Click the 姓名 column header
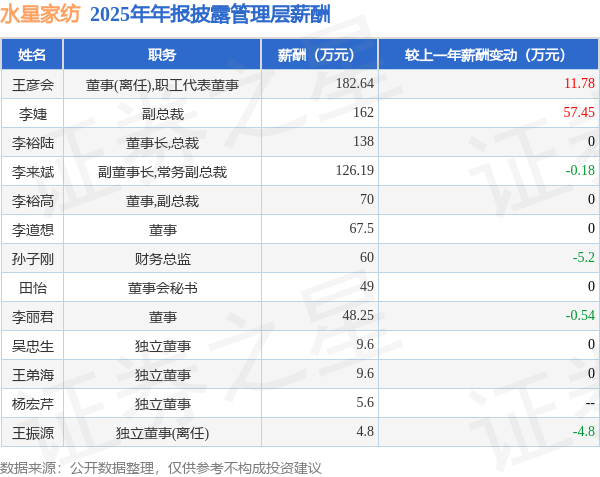 coord(32,55)
